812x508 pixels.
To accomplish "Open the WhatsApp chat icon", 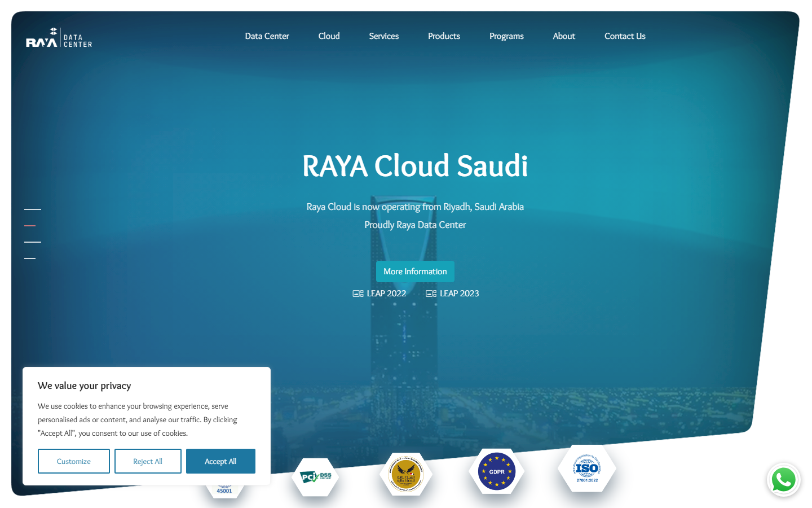I will click(784, 480).
